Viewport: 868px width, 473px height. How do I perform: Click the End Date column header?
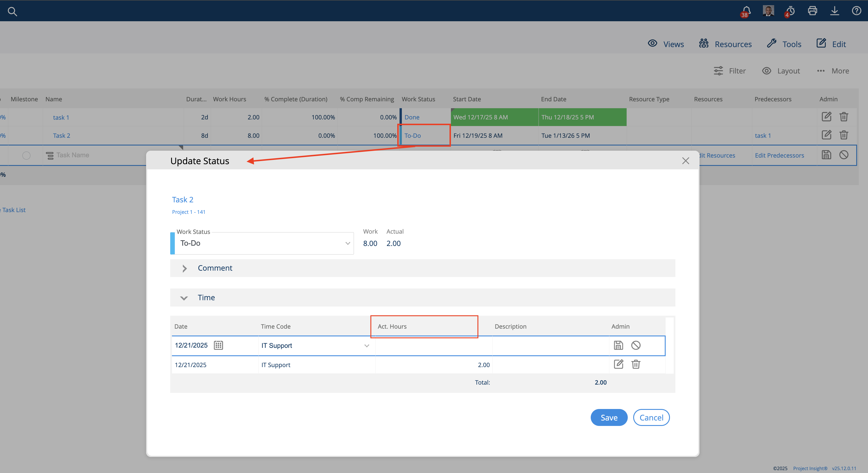pos(554,99)
